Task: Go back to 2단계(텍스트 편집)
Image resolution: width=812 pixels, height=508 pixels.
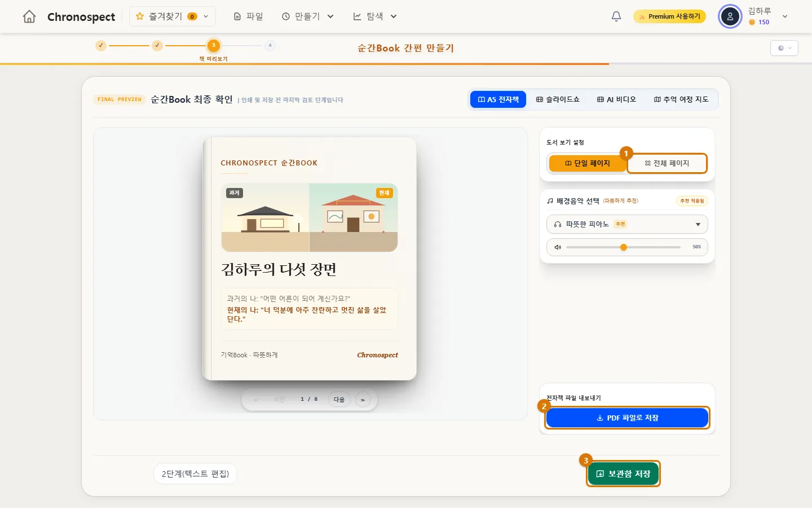Action: point(195,474)
